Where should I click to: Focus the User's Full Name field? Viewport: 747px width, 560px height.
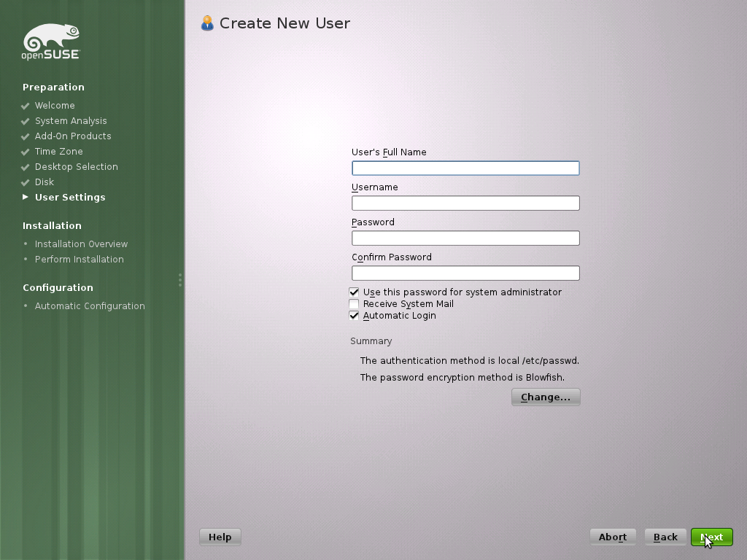tap(465, 168)
